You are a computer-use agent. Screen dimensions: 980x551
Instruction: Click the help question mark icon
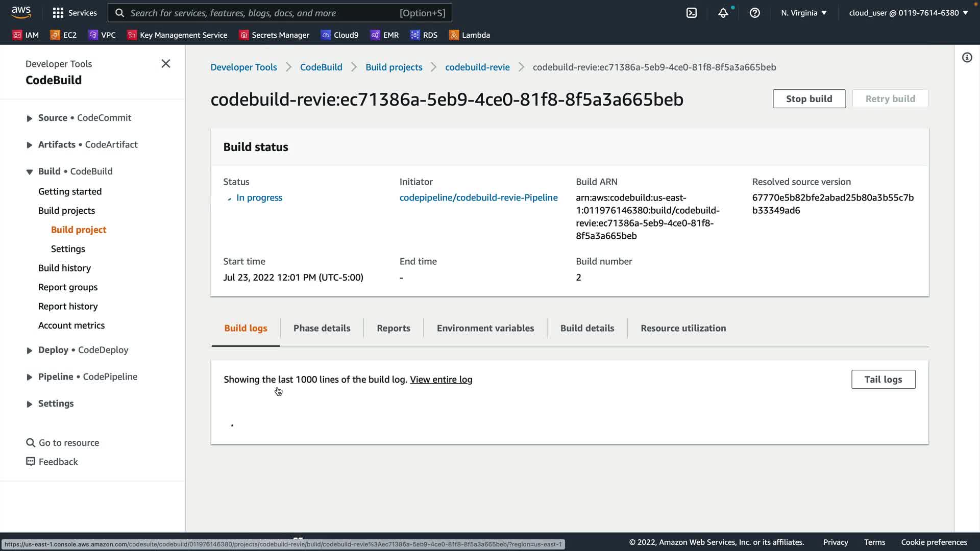754,13
